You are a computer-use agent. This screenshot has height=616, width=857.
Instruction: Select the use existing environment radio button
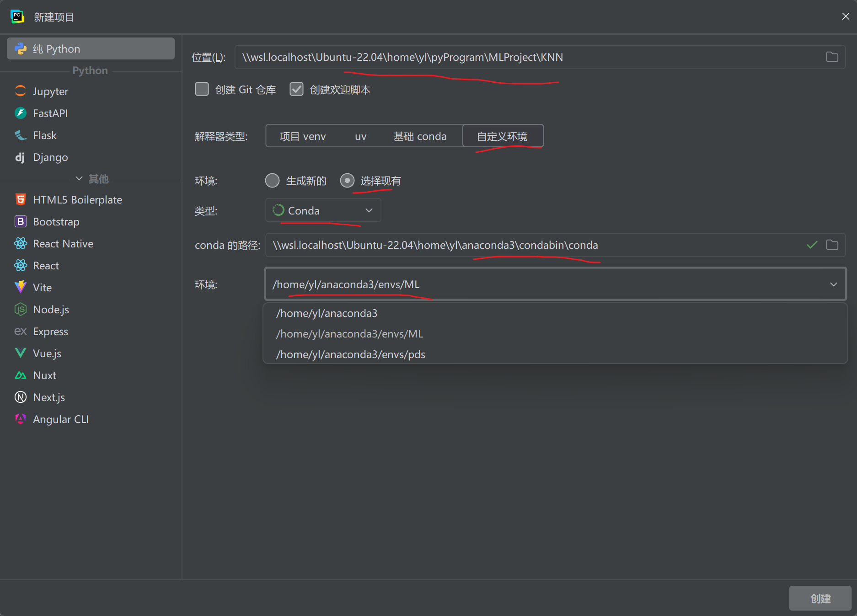[347, 181]
